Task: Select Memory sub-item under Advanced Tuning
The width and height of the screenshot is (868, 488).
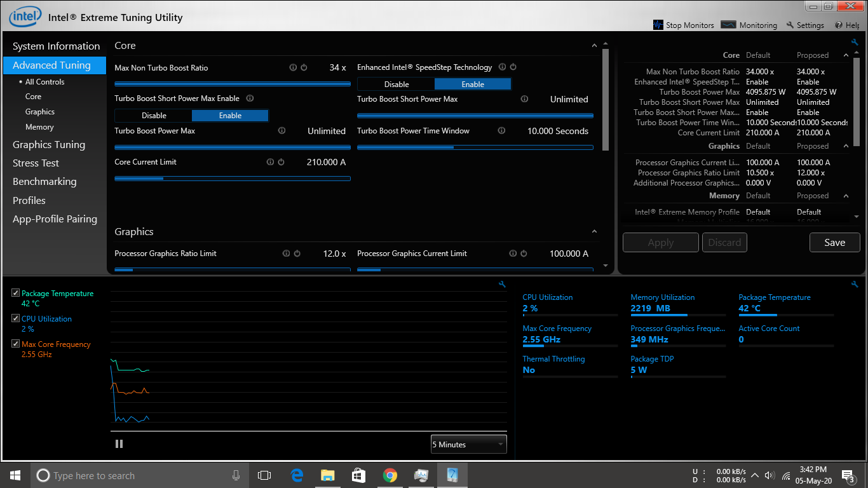Action: tap(39, 127)
